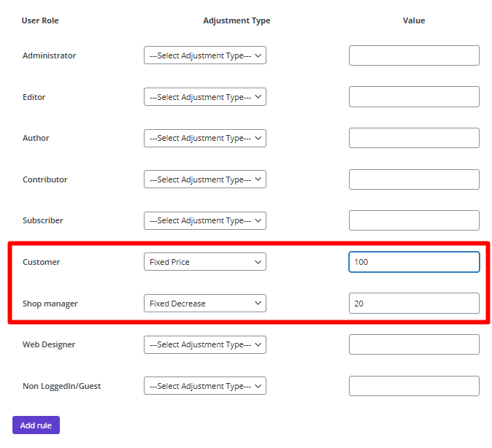Expand Author adjustment type dropdown
492x448 pixels.
tap(205, 138)
